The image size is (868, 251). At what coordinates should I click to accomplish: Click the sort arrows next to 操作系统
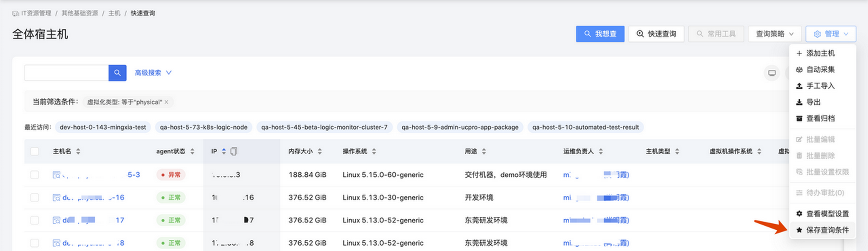click(x=374, y=152)
